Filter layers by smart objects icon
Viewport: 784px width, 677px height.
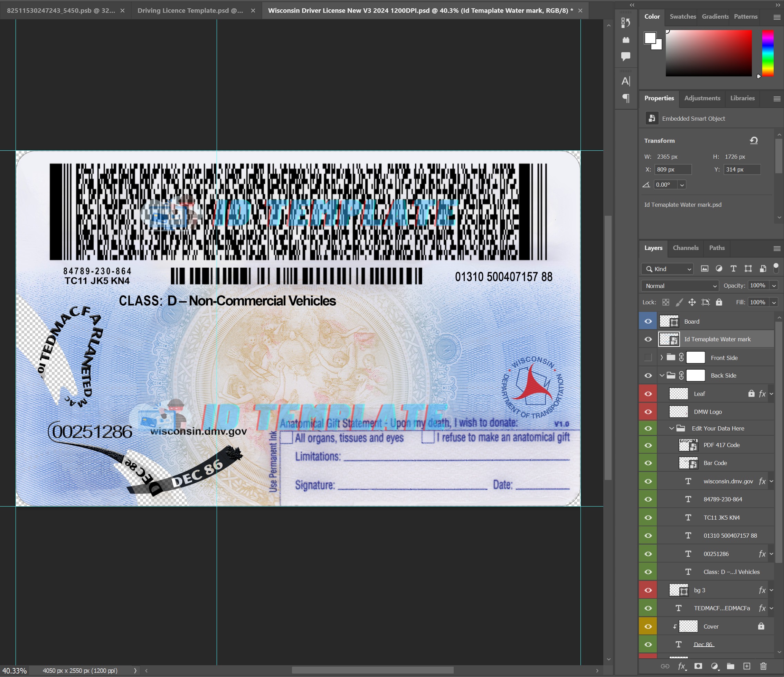click(x=763, y=268)
